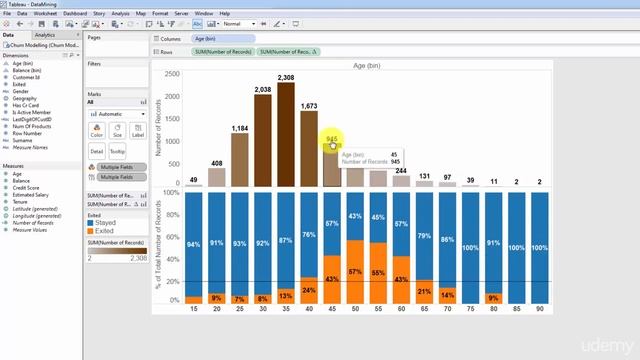Screen dimensions: 640x360
Task: Click the Label marks button
Action: tap(138, 131)
